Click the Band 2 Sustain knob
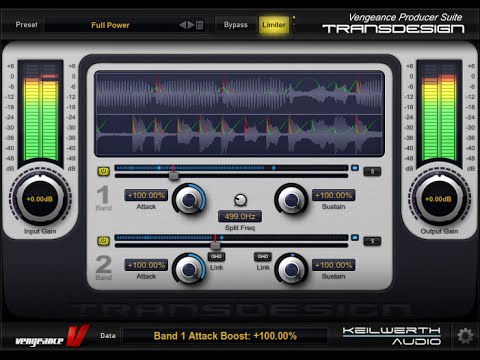The image size is (480, 360). [291, 269]
